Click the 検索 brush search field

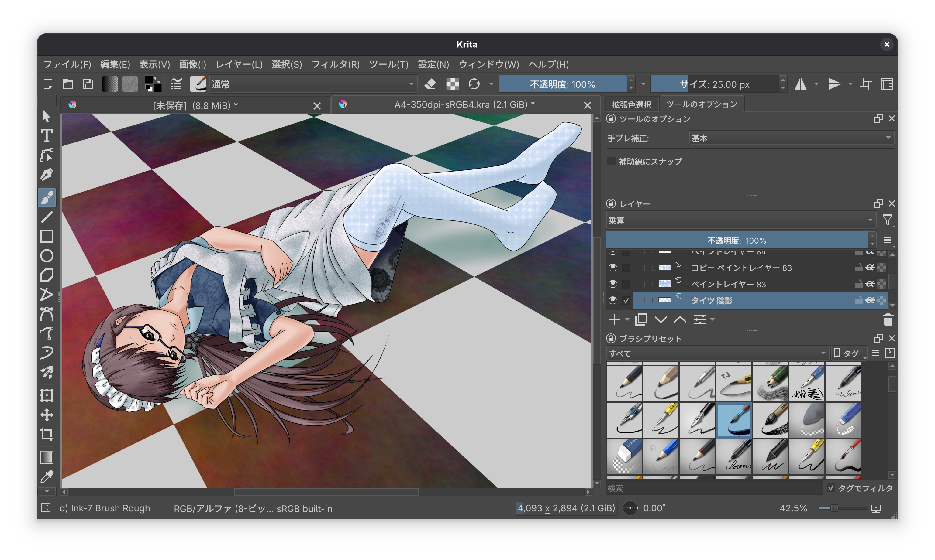tap(713, 488)
